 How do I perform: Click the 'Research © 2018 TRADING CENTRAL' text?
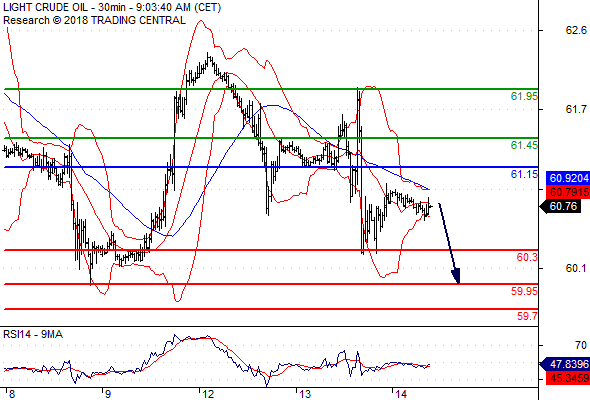pyautogui.click(x=94, y=20)
